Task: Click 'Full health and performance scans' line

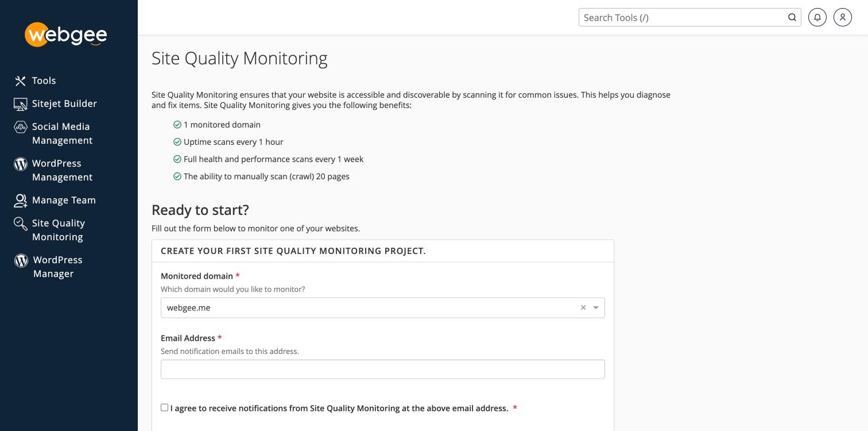Action: [273, 159]
